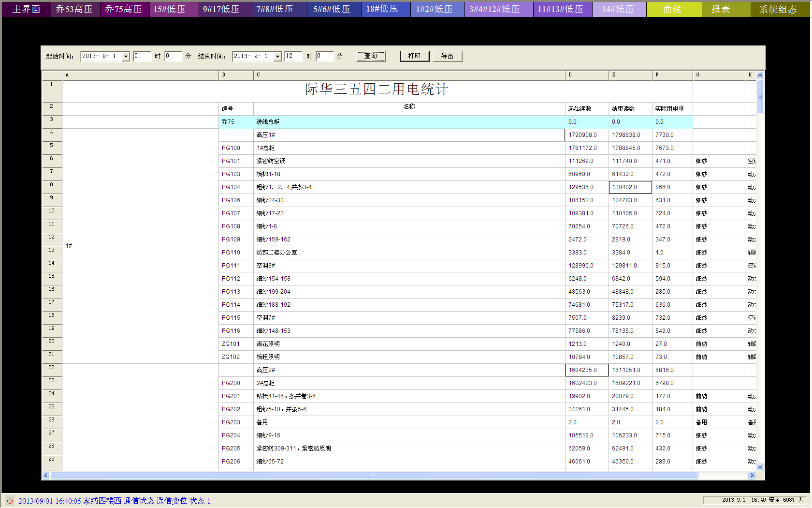The height and width of the screenshot is (508, 812).
Task: Click vertical scrollbar down arrow
Action: point(760,467)
